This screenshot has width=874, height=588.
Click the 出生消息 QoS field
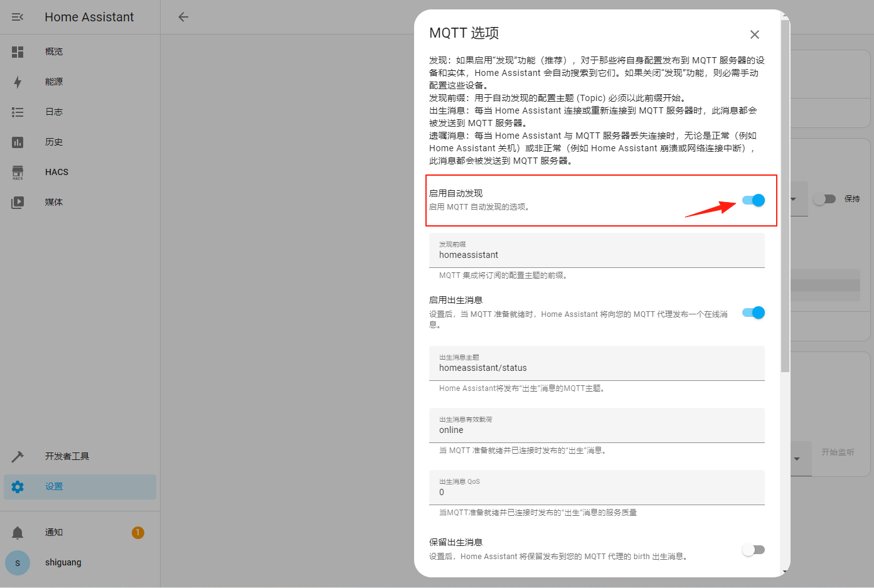pos(597,488)
